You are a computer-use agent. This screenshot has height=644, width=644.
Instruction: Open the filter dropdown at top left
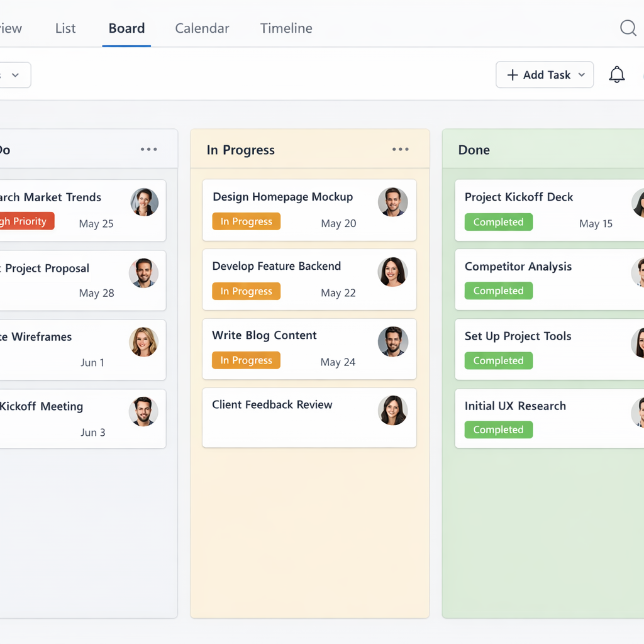[15, 75]
